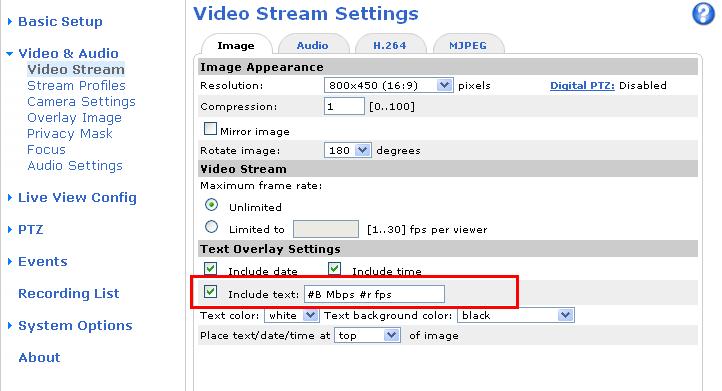The height and width of the screenshot is (391, 722).
Task: Open Events section
Action: (43, 262)
